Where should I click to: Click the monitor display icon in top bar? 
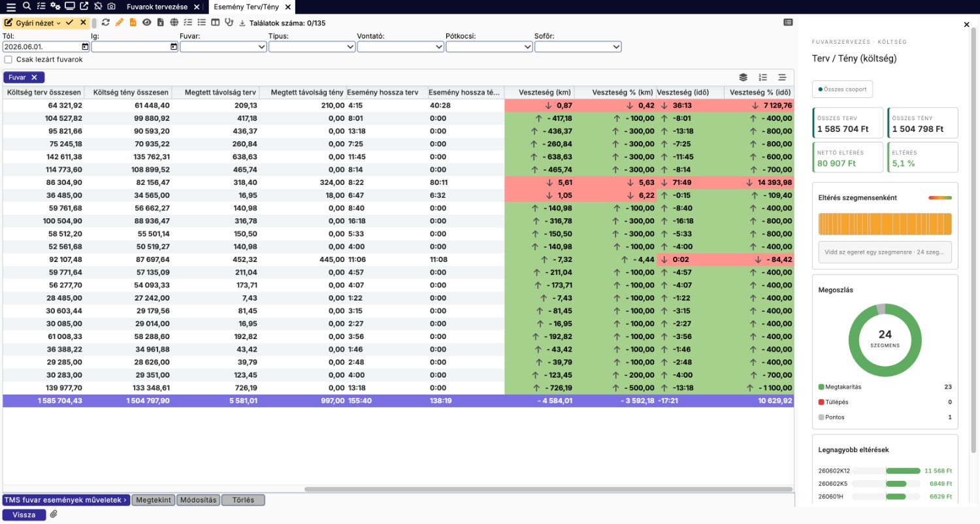click(x=70, y=6)
